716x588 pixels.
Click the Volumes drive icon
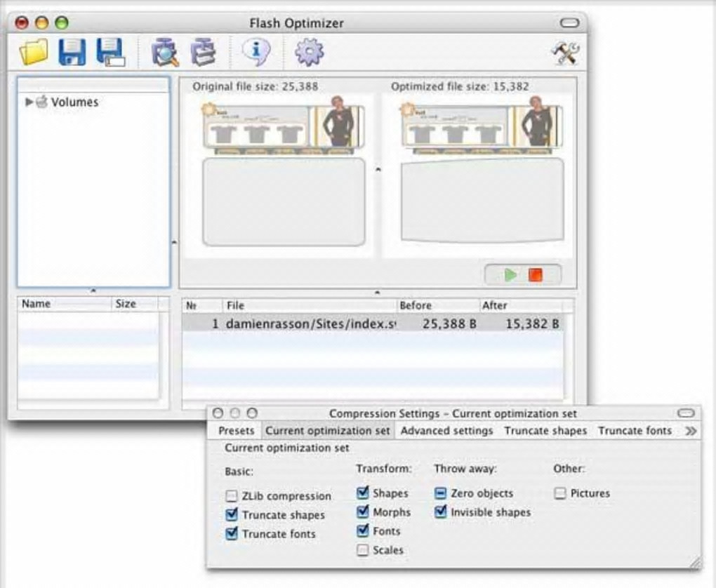coord(41,101)
